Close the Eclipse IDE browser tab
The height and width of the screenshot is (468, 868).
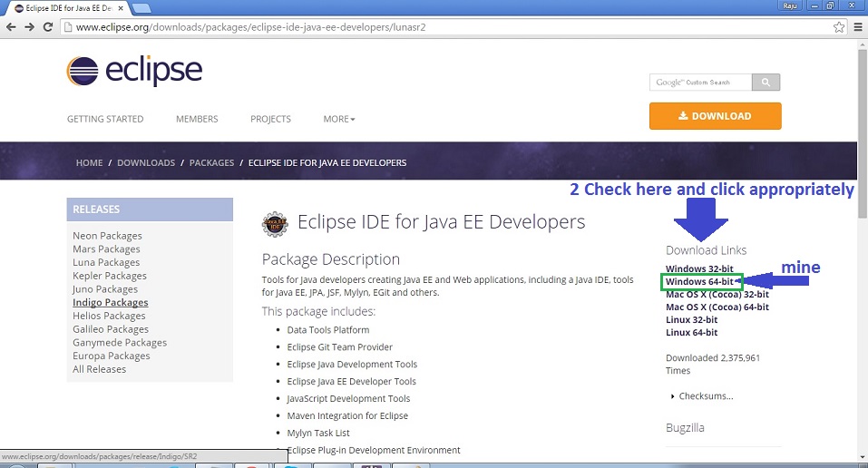pyautogui.click(x=121, y=8)
